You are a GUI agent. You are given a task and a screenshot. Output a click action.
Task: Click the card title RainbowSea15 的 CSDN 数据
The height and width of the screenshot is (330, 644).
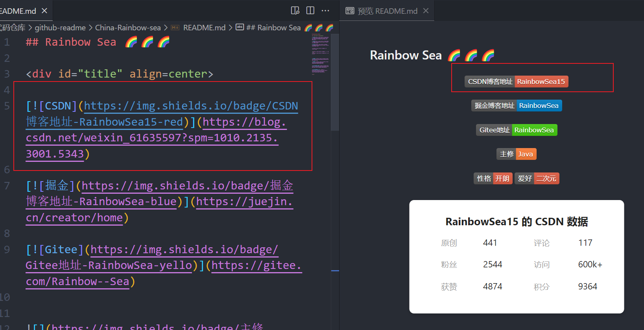tap(517, 222)
